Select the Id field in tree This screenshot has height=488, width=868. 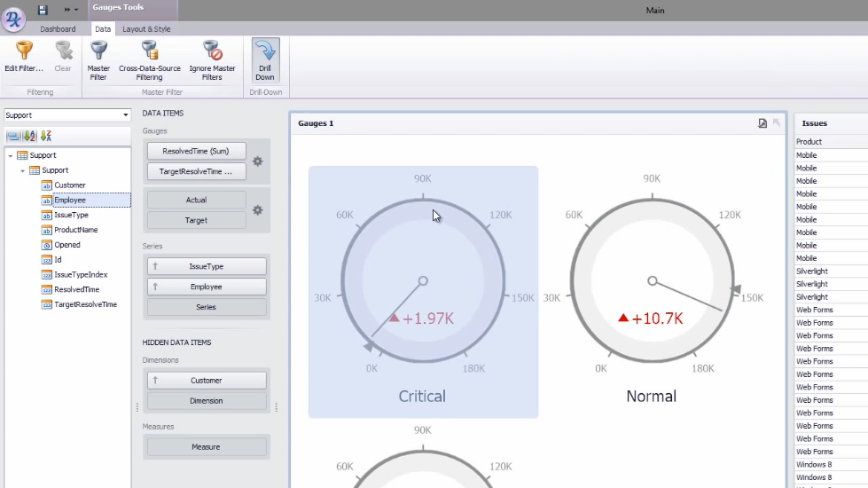58,260
